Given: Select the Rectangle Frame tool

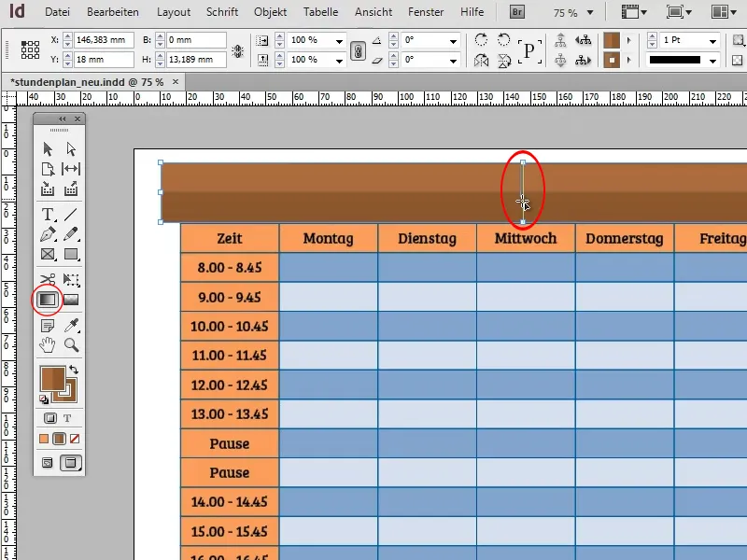Looking at the screenshot, I should 48,254.
